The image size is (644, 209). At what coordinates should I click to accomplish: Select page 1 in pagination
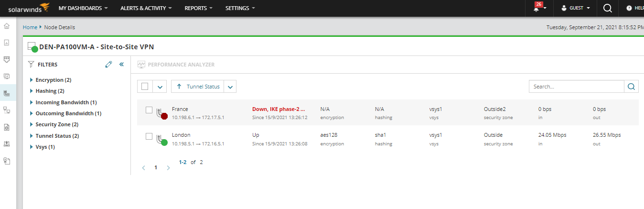156,168
